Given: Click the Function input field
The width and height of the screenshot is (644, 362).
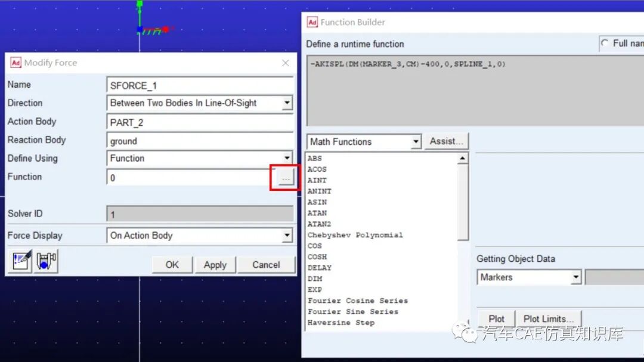Looking at the screenshot, I should click(x=191, y=178).
